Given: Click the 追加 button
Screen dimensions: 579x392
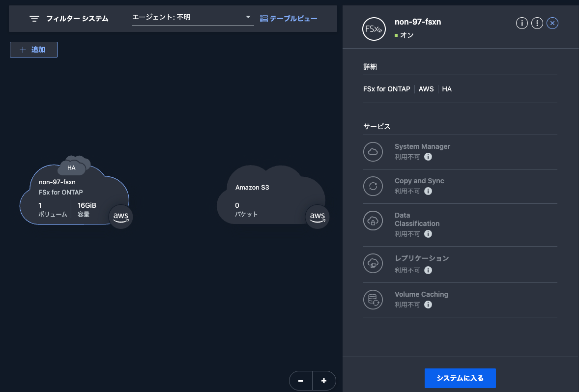Looking at the screenshot, I should pos(33,50).
